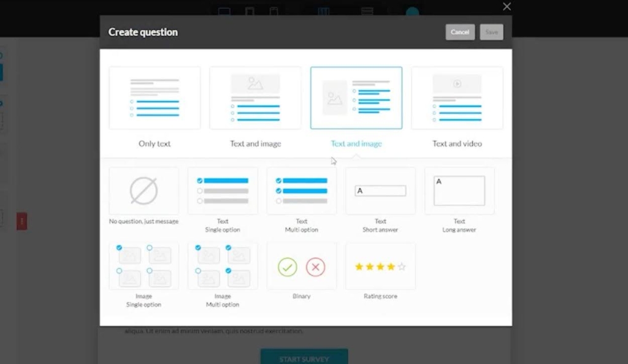
Task: Choose layout with image above text
Action: click(x=255, y=98)
